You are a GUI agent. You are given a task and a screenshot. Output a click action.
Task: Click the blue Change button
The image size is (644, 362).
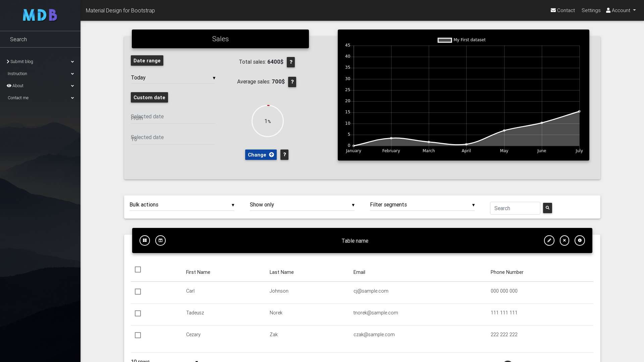tap(261, 155)
